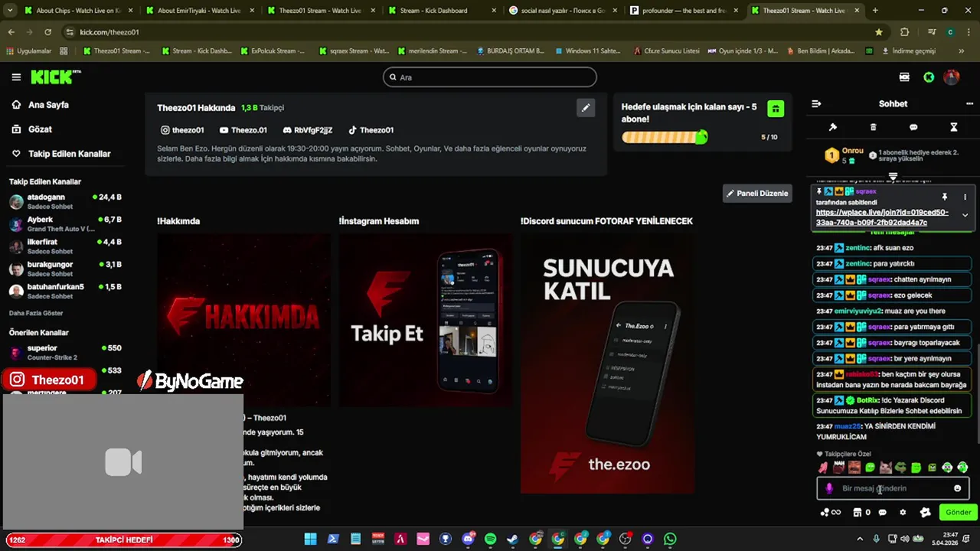Open ilkerfirat channel in sidebar
980x551 pixels.
(x=65, y=246)
